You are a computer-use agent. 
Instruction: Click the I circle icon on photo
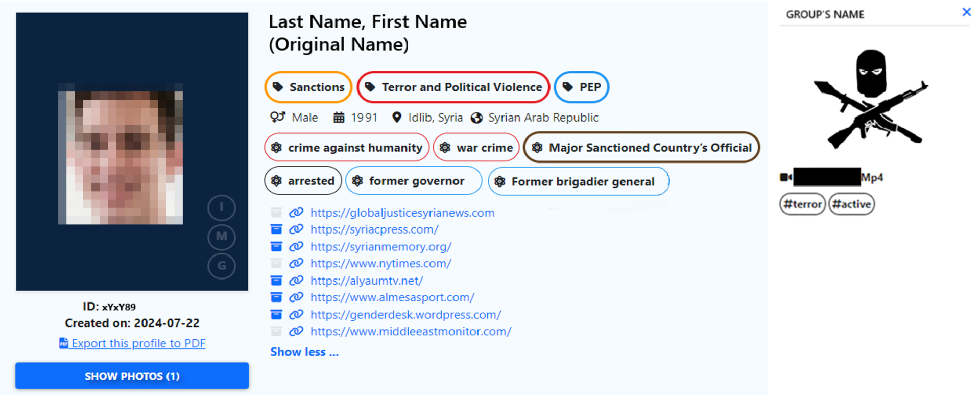pos(222,207)
